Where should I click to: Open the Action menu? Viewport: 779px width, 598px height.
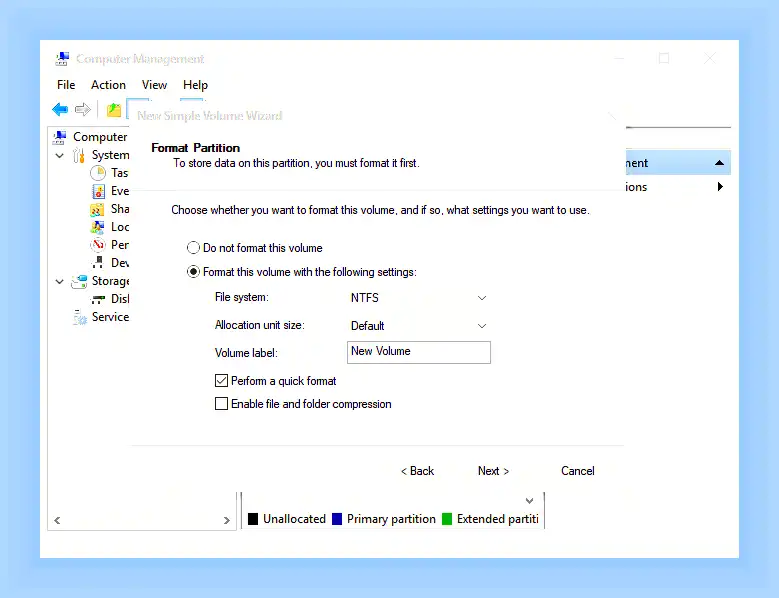[108, 85]
